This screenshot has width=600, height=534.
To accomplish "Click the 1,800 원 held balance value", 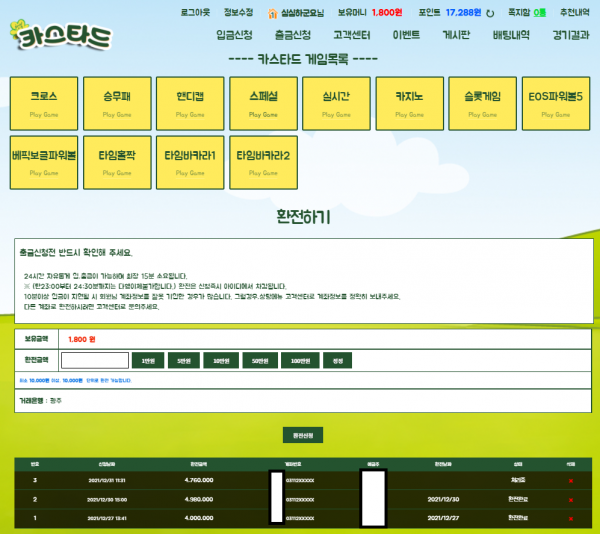I will click(82, 339).
